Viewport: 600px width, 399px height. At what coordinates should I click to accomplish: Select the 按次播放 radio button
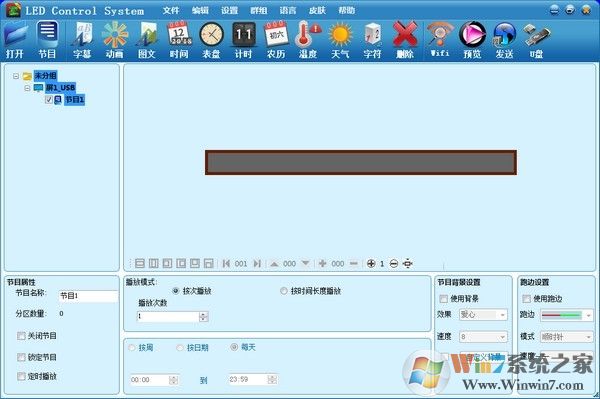[x=176, y=291]
